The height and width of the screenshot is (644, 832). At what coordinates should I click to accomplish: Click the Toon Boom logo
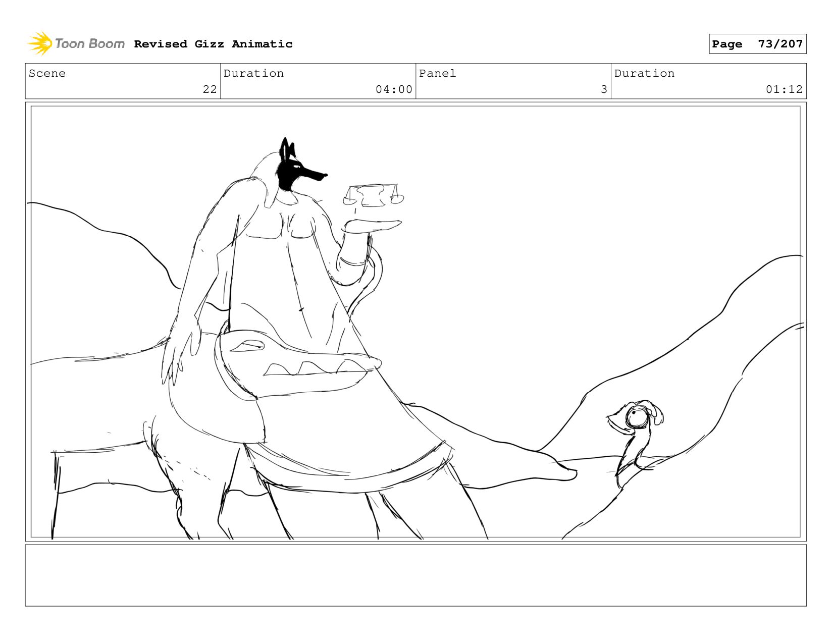[76, 43]
